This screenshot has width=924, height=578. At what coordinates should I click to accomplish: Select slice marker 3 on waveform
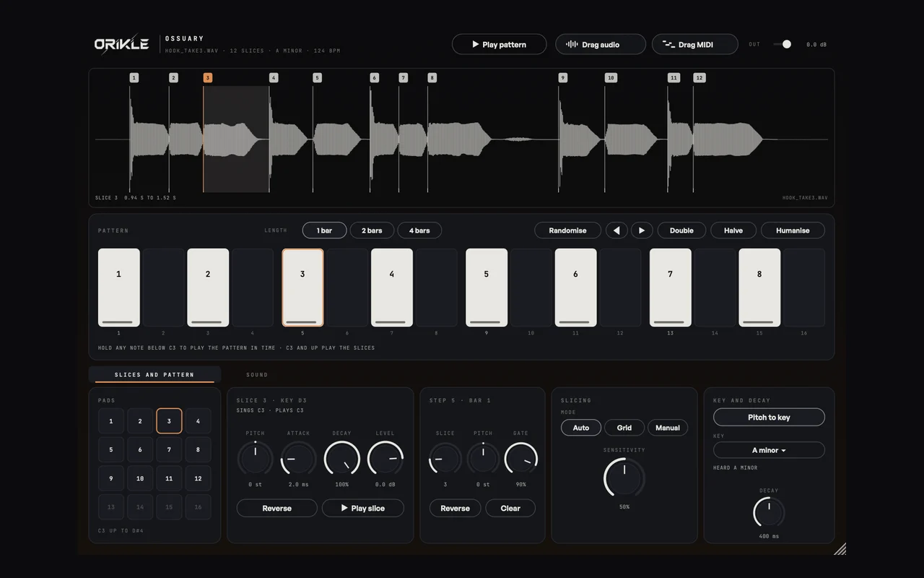208,77
